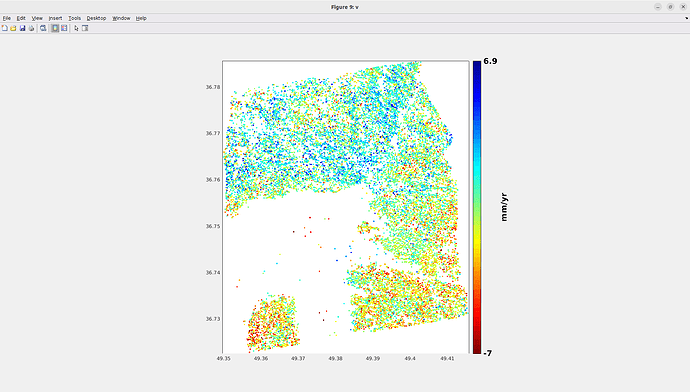
Task: Open the Property Inspector toolbar icon
Action: coord(85,28)
